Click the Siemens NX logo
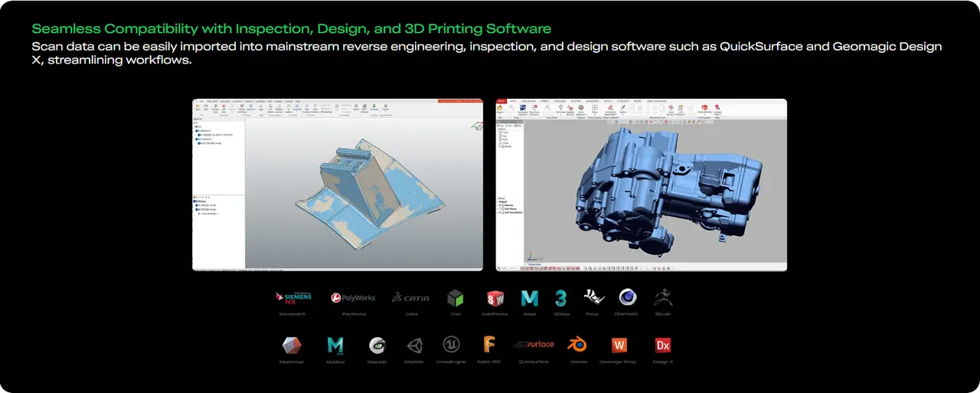The height and width of the screenshot is (393, 980). click(292, 298)
